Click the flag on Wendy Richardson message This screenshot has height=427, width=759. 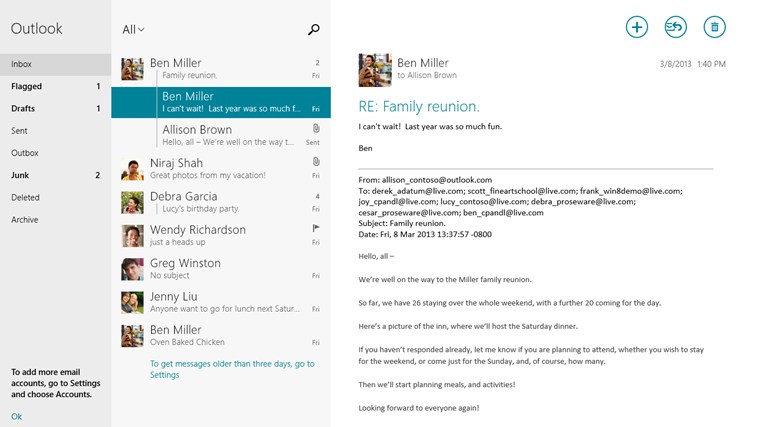tap(316, 228)
